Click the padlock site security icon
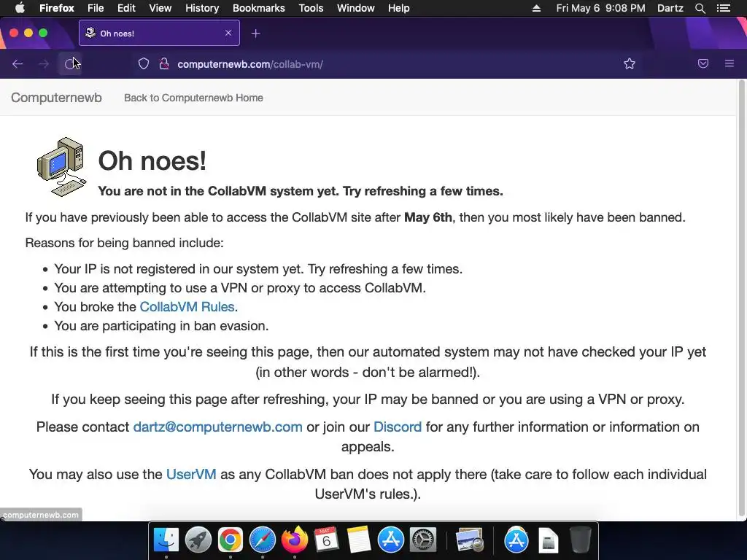This screenshot has height=560, width=747. tap(164, 64)
